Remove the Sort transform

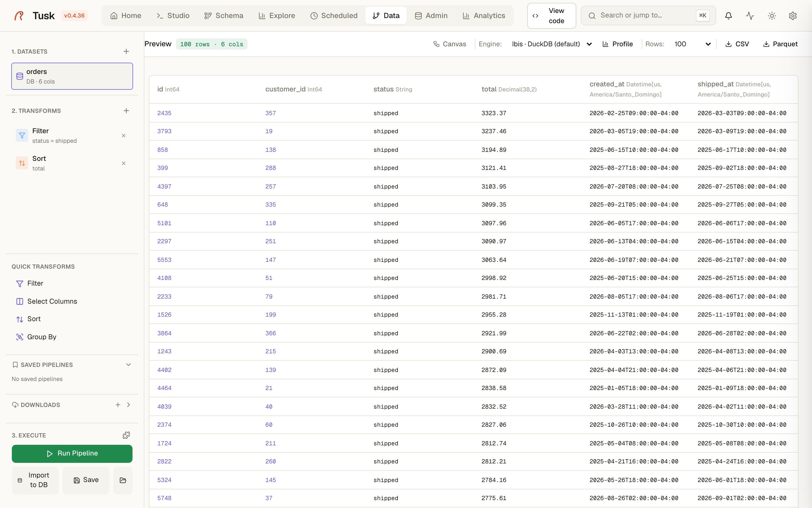(123, 163)
